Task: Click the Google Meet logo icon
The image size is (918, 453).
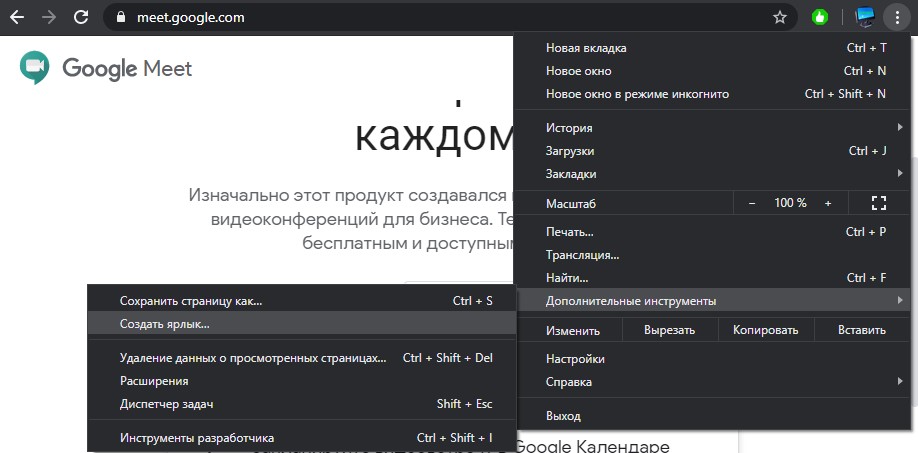Action: (34, 67)
